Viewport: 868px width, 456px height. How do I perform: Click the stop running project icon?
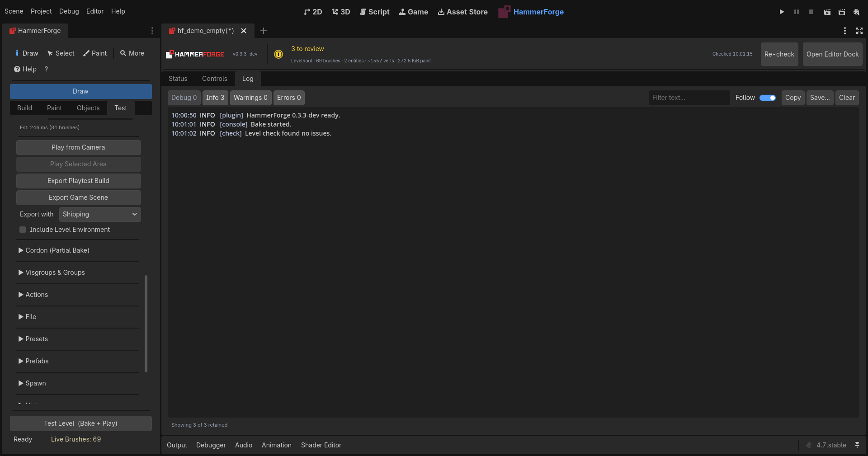pyautogui.click(x=811, y=12)
